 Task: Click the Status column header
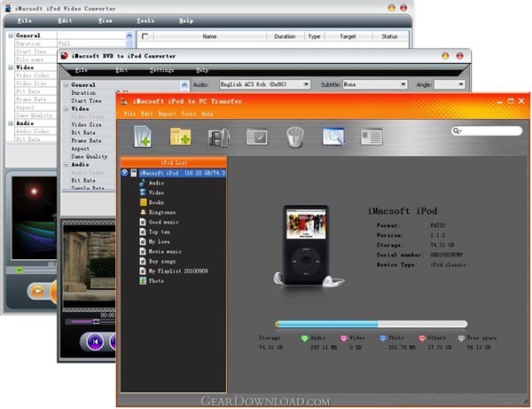[389, 36]
